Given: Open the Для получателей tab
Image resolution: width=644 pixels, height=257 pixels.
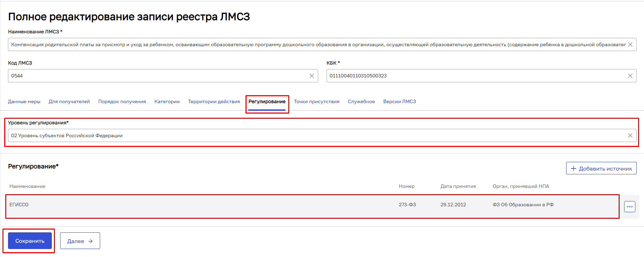Looking at the screenshot, I should coord(69,101).
